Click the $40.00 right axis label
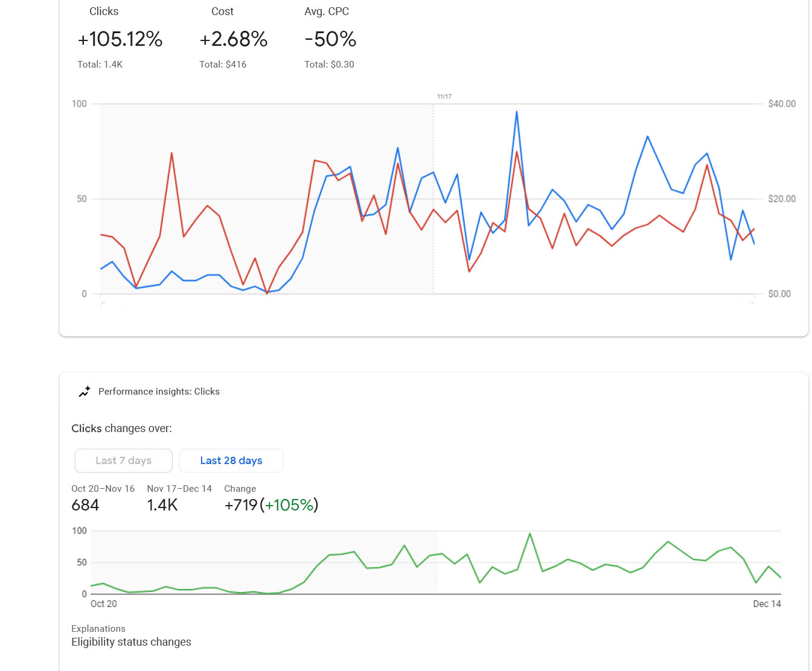The image size is (812, 671). (782, 104)
